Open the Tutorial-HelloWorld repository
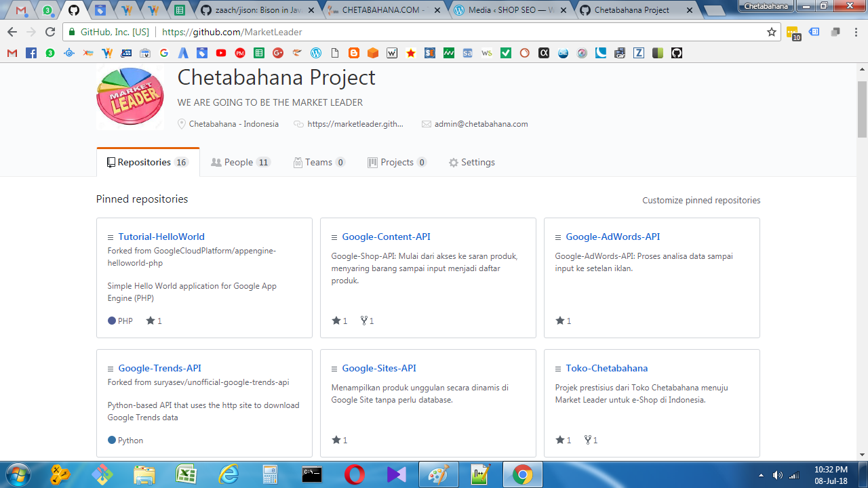 coord(161,237)
